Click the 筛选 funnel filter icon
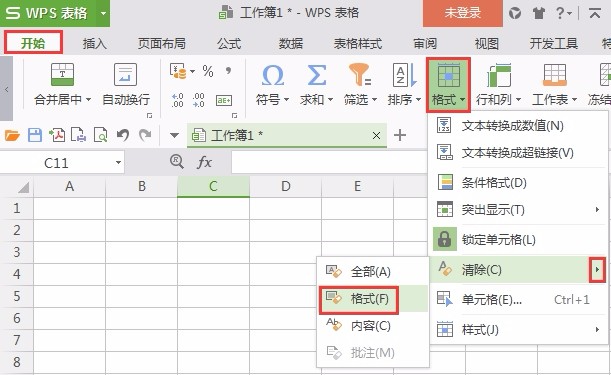This screenshot has height=375, width=611. click(x=360, y=75)
